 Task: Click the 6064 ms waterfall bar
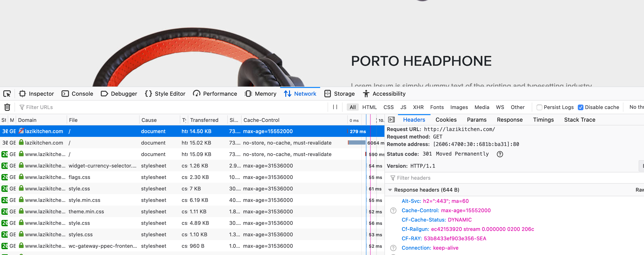coord(357,142)
